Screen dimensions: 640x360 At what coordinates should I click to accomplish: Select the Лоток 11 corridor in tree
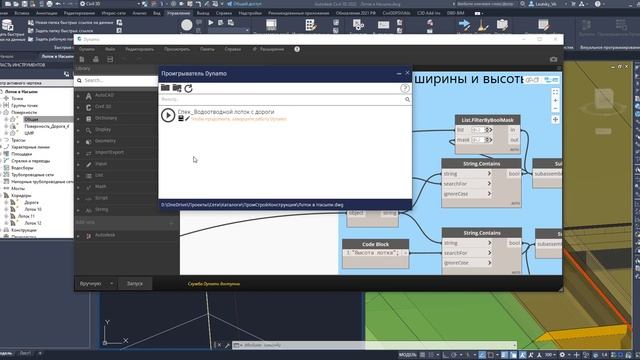pyautogui.click(x=26, y=216)
